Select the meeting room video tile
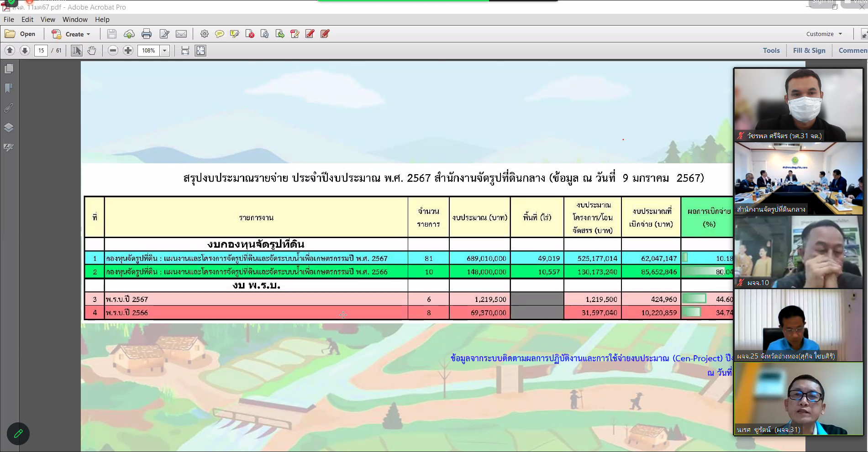Image resolution: width=868 pixels, height=452 pixels. [798, 178]
